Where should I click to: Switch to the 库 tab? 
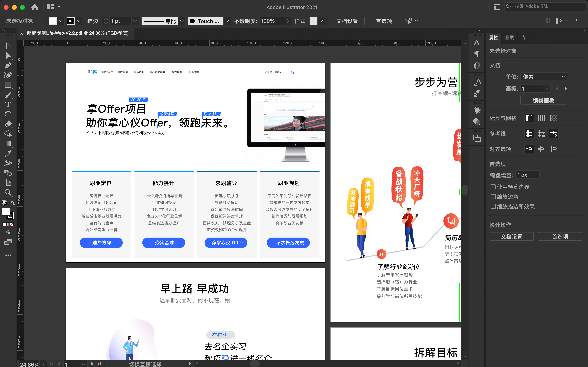523,38
